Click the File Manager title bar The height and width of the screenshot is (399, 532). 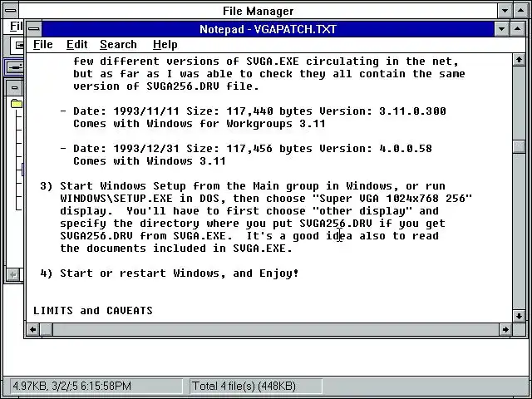point(258,11)
